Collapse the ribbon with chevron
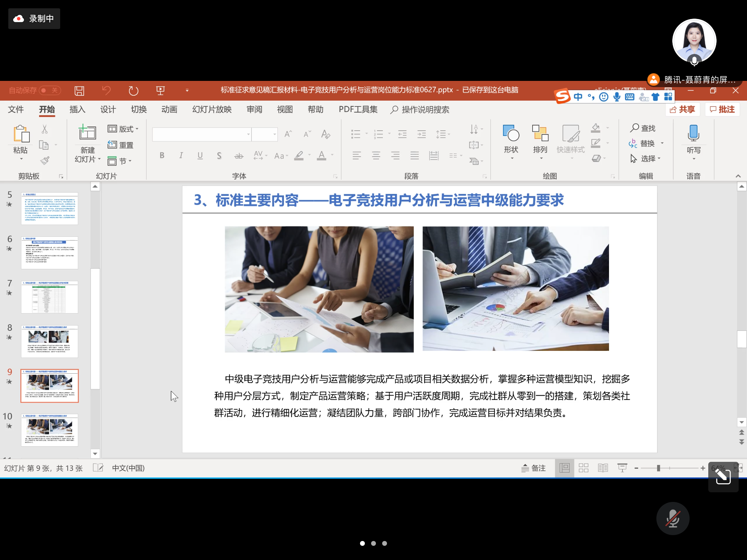The height and width of the screenshot is (560, 747). click(x=738, y=176)
